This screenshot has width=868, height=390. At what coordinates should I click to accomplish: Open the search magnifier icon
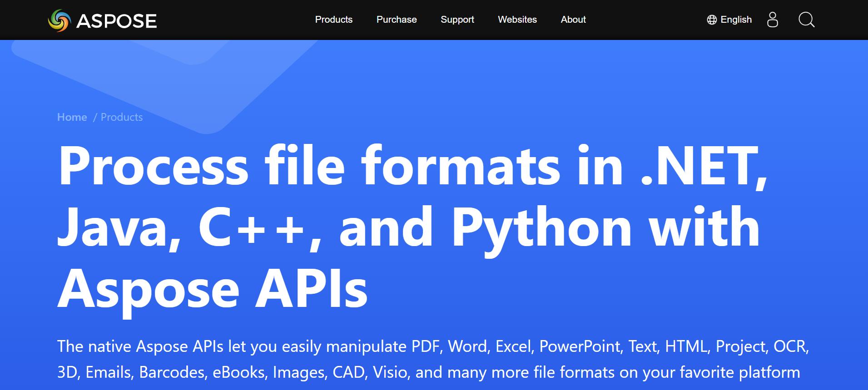(806, 20)
